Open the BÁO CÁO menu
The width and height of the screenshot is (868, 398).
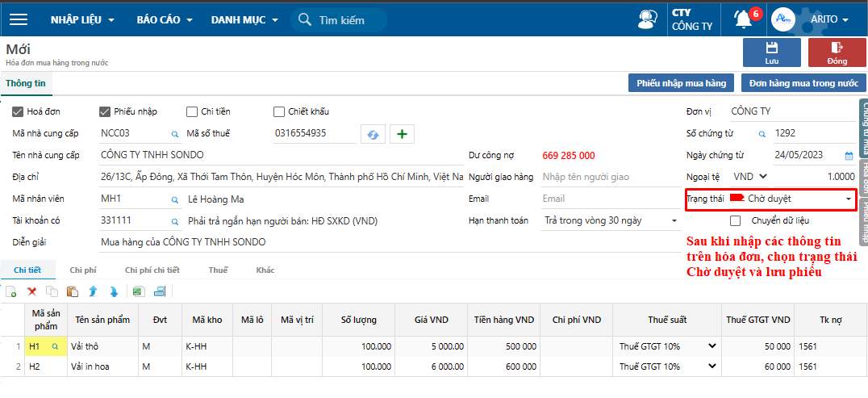coord(165,19)
